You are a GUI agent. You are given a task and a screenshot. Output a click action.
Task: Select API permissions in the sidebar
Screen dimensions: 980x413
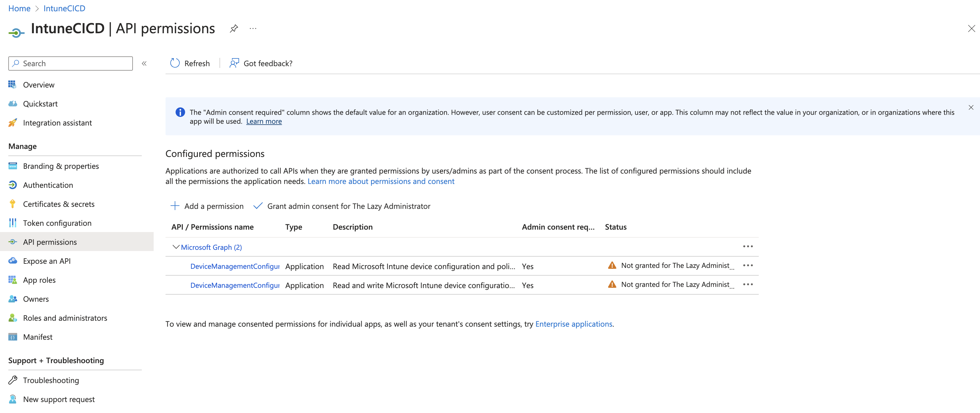point(77,242)
